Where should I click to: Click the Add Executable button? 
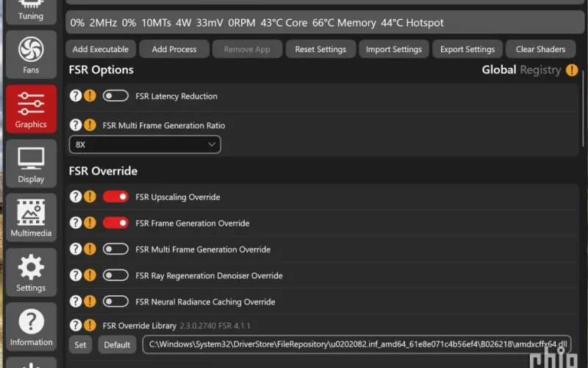pos(101,49)
